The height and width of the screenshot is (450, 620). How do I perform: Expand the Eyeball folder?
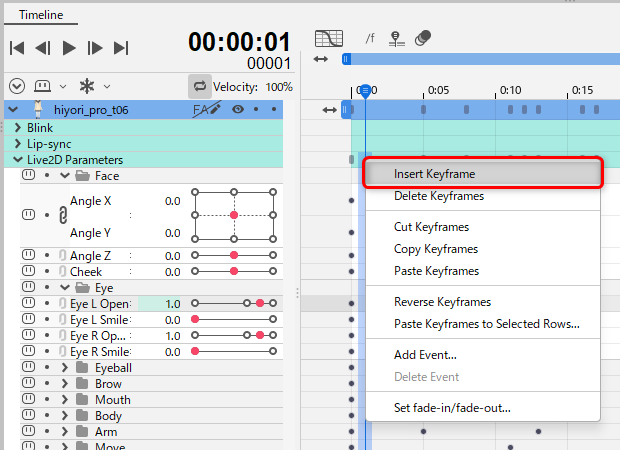64,368
